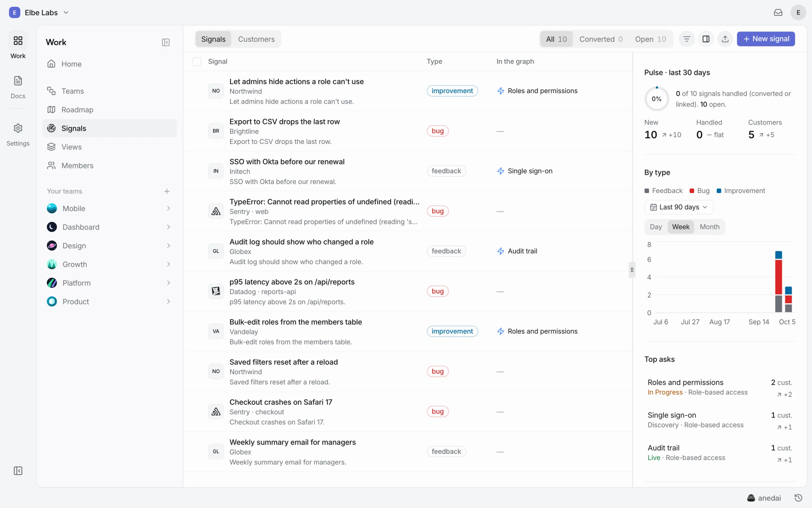The width and height of the screenshot is (812, 508).
Task: Collapse the Work sidebar panel
Action: pyautogui.click(x=166, y=42)
